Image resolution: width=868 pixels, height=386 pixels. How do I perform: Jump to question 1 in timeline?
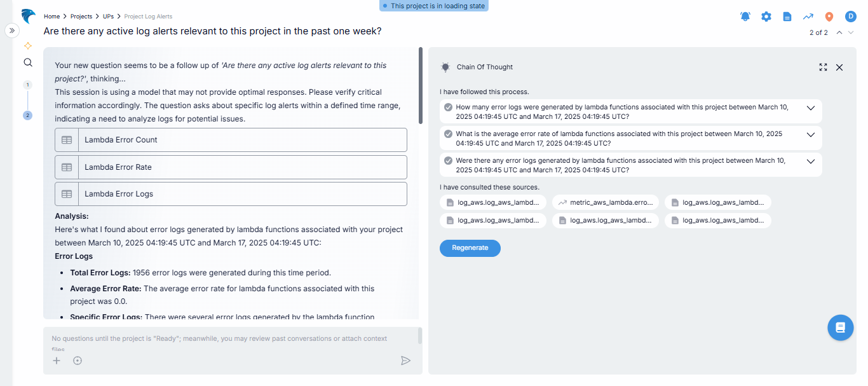pyautogui.click(x=28, y=85)
